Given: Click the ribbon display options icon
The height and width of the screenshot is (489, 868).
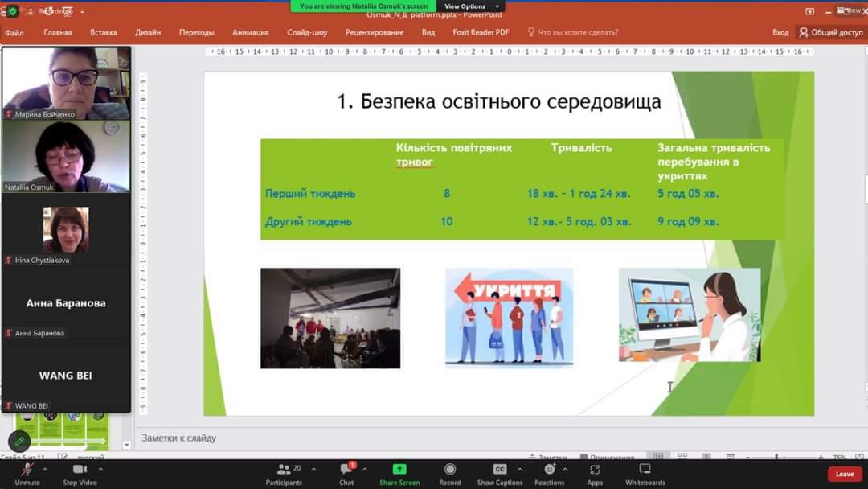Looking at the screenshot, I should coord(809,11).
